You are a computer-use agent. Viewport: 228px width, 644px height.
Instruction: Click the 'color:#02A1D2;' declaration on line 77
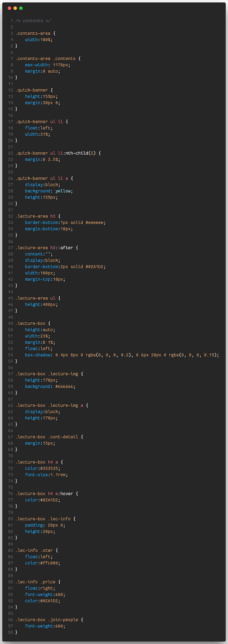click(x=43, y=500)
